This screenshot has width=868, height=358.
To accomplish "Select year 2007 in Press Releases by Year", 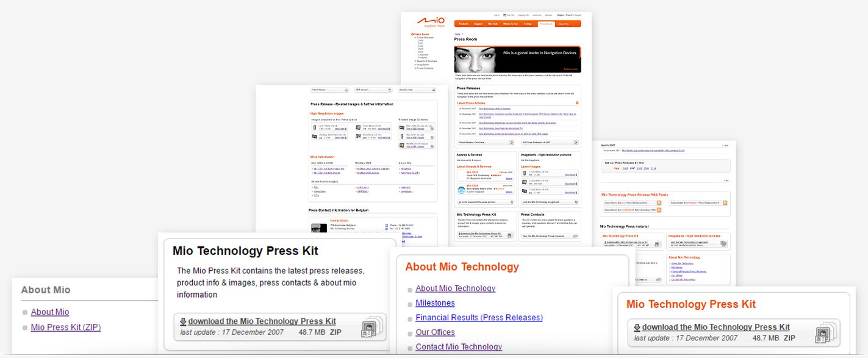I will coord(633,168).
